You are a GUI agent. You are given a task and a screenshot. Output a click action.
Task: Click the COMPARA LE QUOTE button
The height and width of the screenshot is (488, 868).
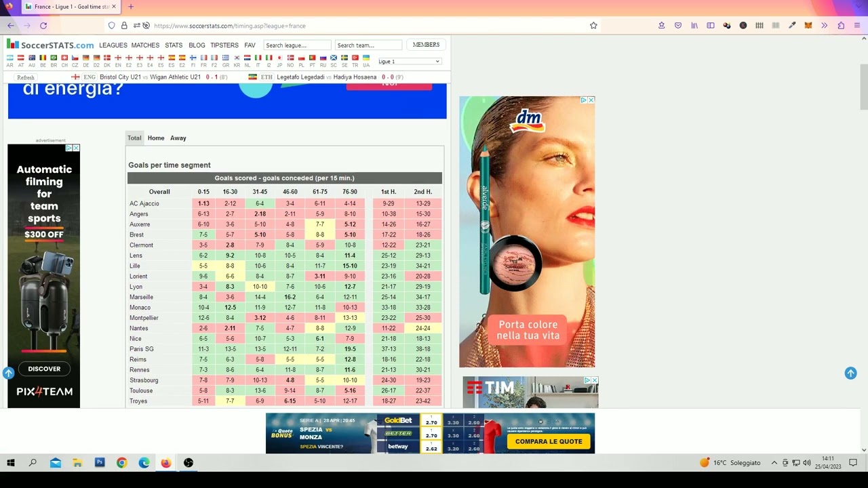click(549, 441)
